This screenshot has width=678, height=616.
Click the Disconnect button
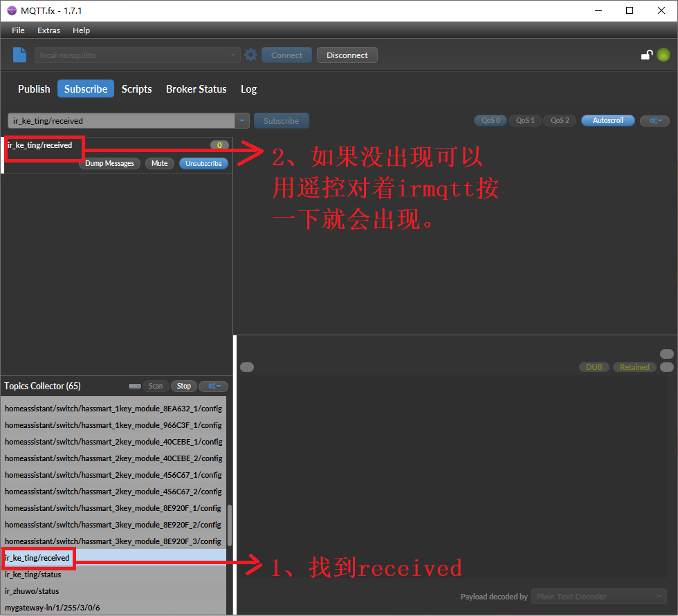347,55
